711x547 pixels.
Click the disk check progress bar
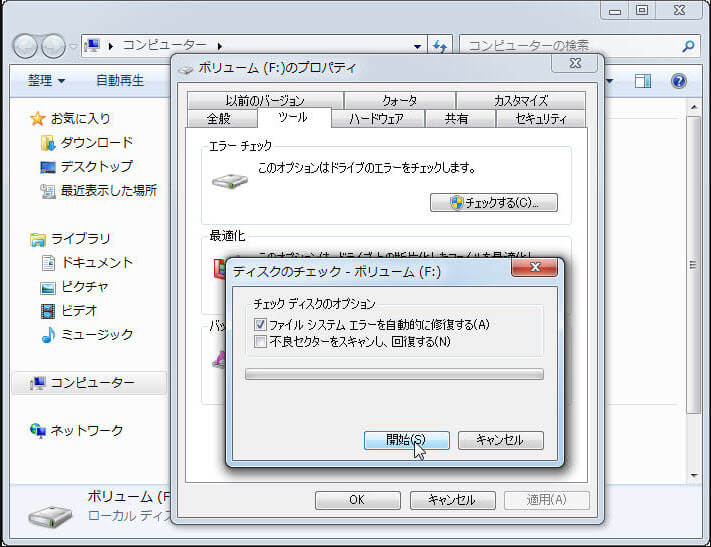coord(394,374)
